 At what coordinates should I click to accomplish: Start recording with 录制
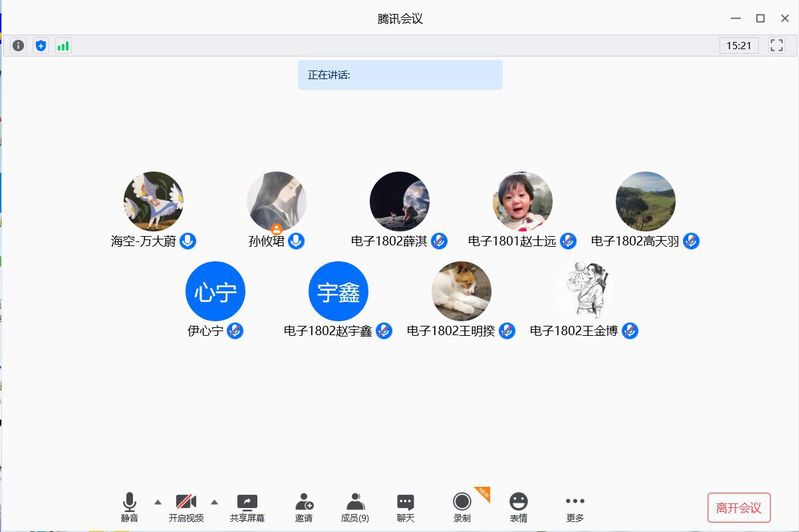pos(462,507)
